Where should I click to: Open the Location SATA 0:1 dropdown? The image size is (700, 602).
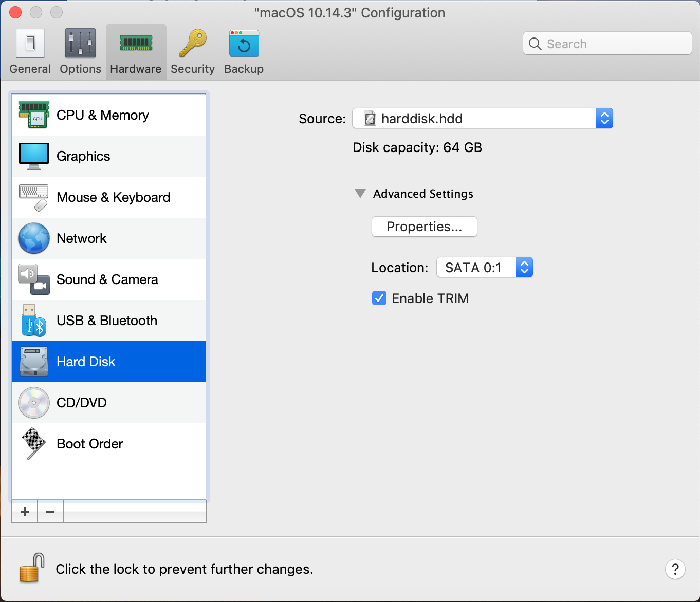pyautogui.click(x=484, y=267)
